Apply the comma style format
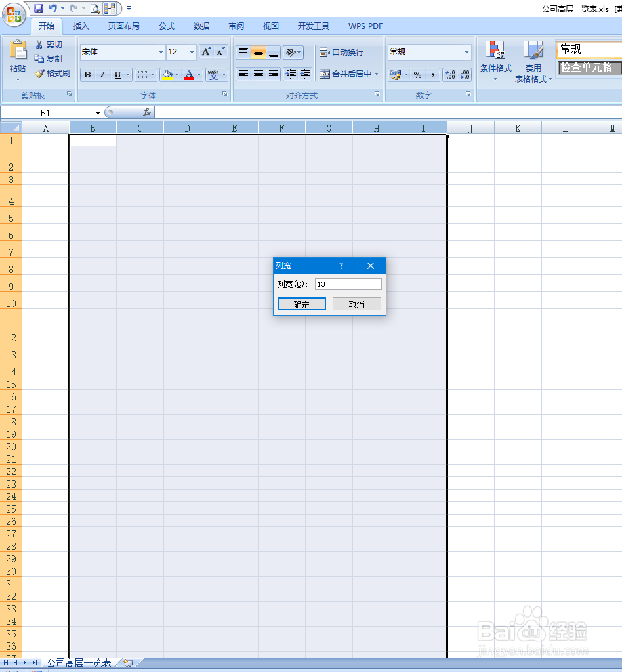The width and height of the screenshot is (622, 672). click(432, 75)
